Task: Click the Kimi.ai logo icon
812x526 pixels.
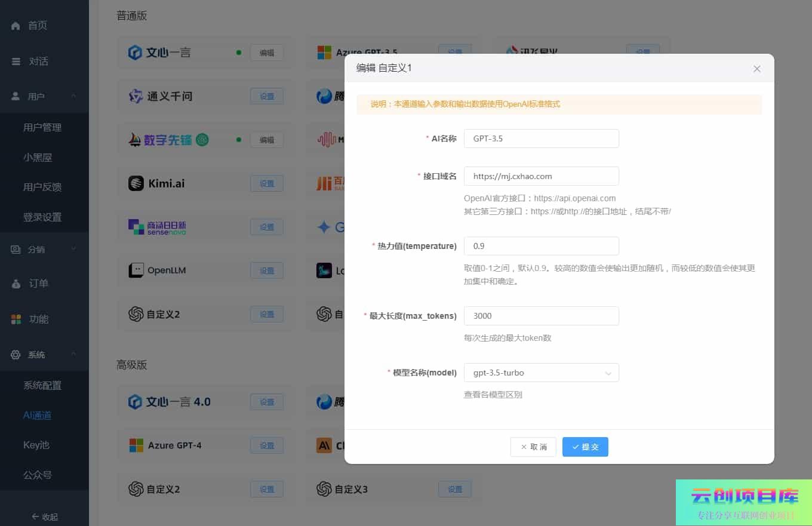Action: [x=136, y=183]
